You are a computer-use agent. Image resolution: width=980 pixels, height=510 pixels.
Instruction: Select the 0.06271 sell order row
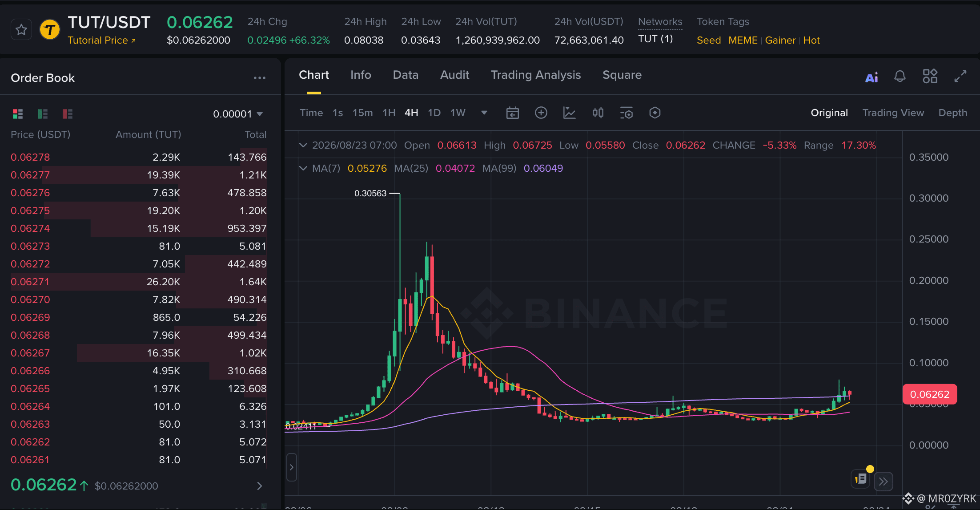pyautogui.click(x=139, y=282)
